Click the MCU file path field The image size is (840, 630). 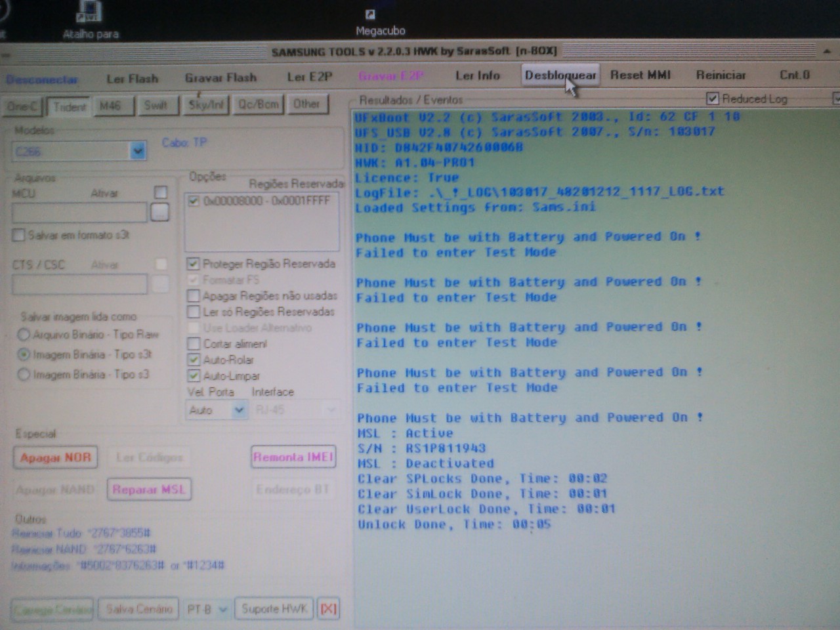coord(79,213)
